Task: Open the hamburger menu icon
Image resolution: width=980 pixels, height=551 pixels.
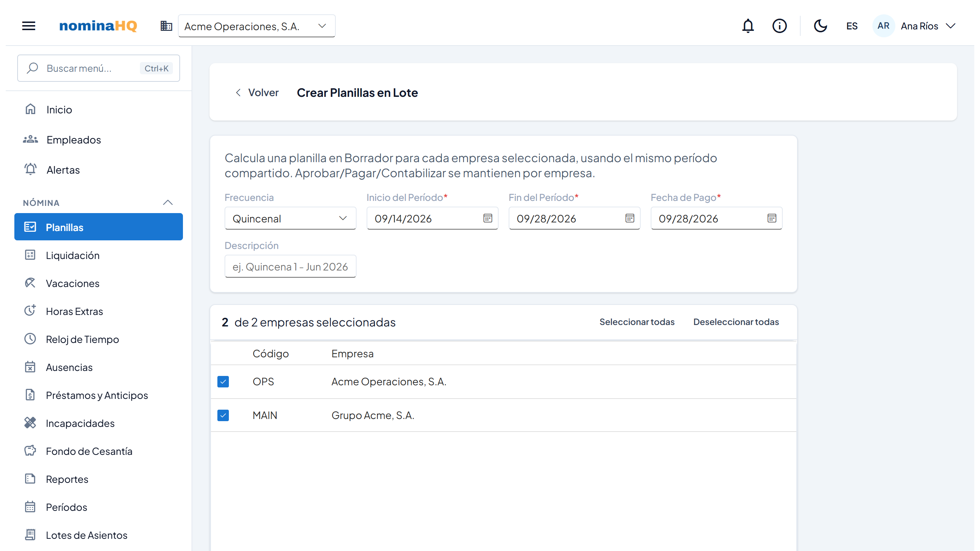Action: [x=29, y=26]
